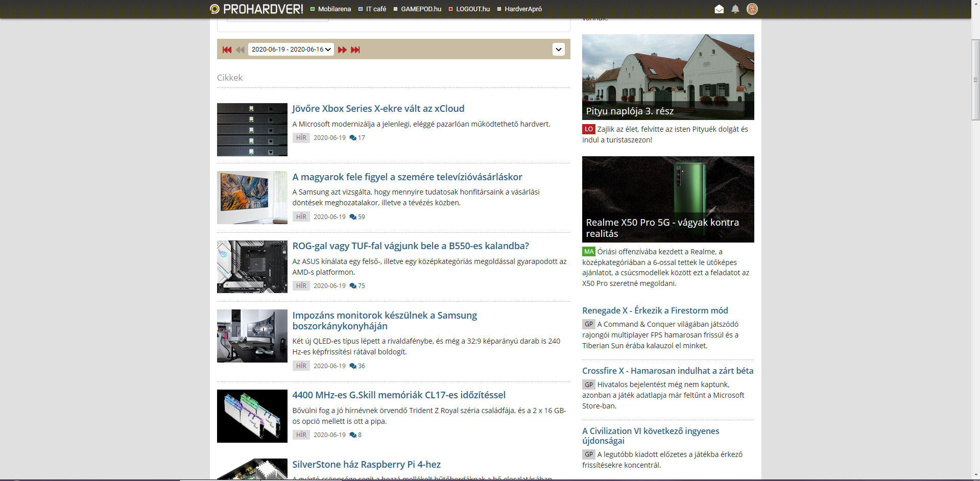This screenshot has width=980, height=481.
Task: Open 'Crossfire X - Hamarosan indulhat a zárt béta'
Action: coord(668,371)
